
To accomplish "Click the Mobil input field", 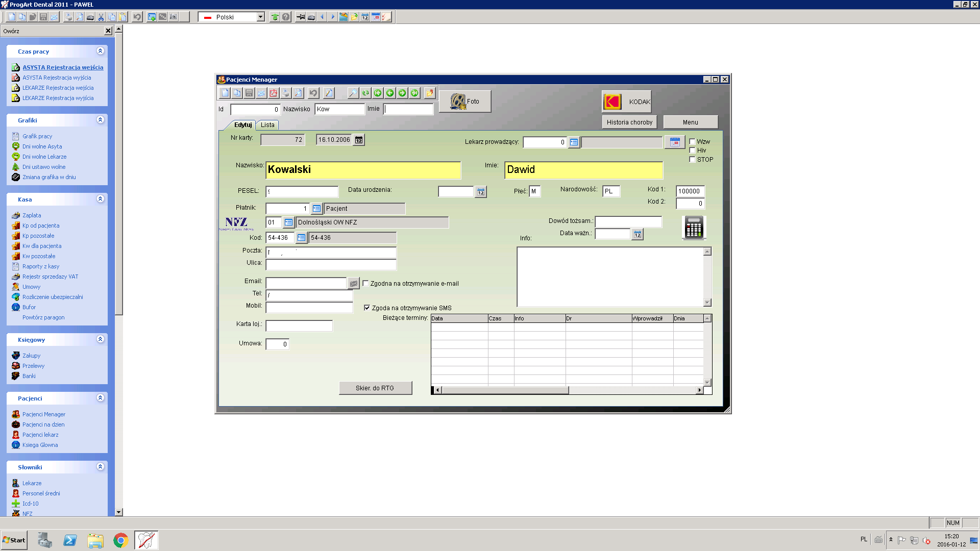I will click(309, 308).
